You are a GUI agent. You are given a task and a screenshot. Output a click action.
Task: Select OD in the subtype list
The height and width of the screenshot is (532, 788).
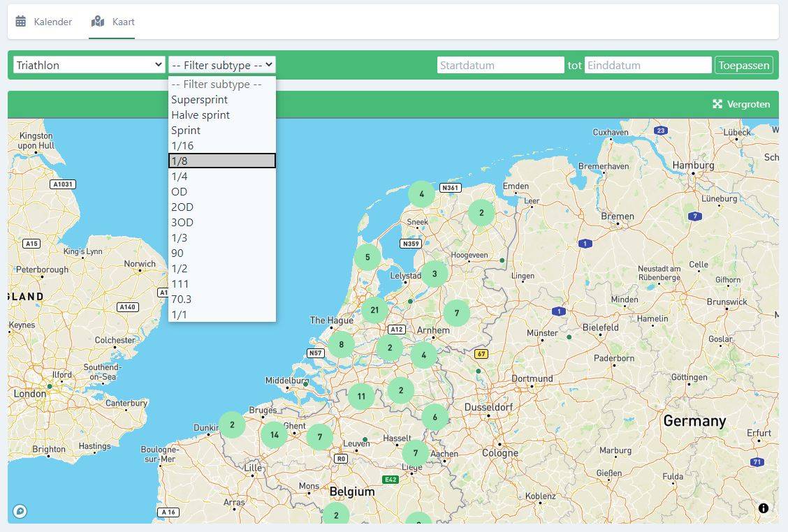(x=222, y=191)
